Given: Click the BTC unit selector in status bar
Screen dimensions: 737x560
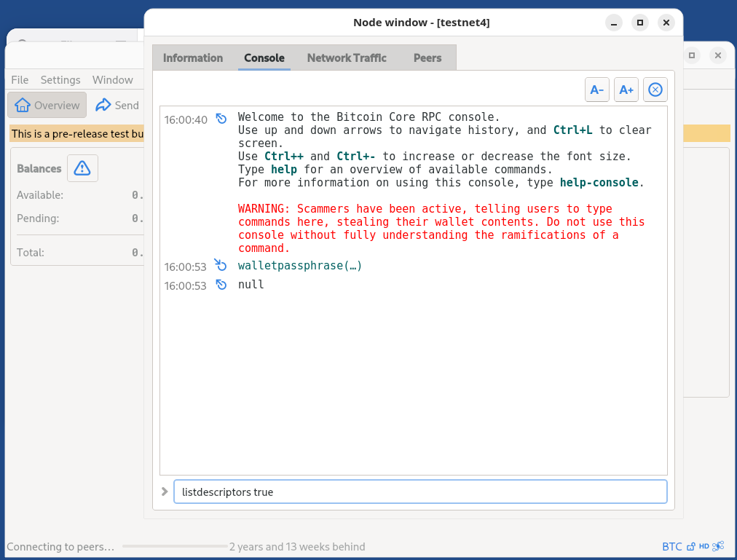Looking at the screenshot, I should [671, 546].
